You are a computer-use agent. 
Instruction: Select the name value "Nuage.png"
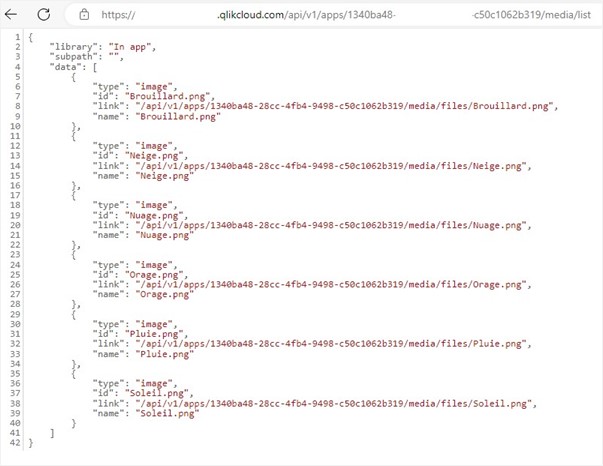pyautogui.click(x=165, y=235)
